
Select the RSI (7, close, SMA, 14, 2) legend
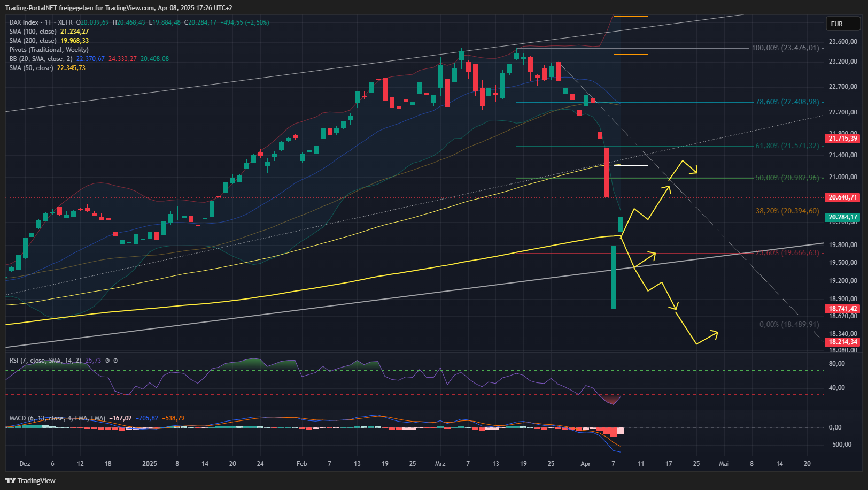click(45, 361)
